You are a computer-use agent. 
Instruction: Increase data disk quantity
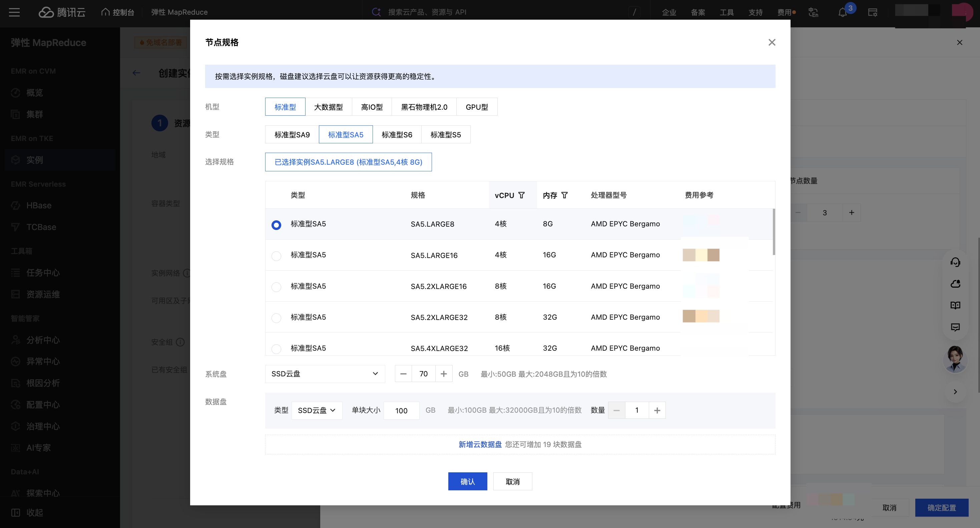point(657,410)
